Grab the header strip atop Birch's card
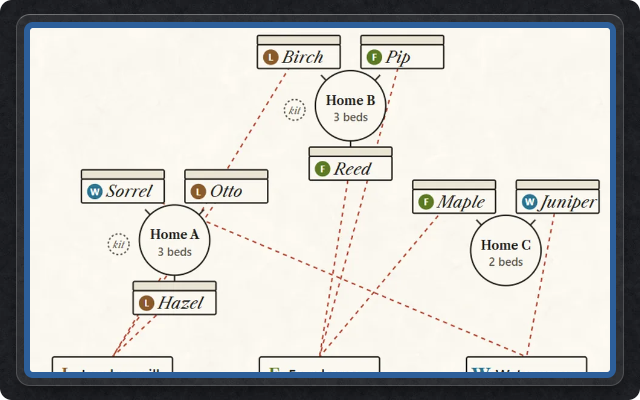 299,40
